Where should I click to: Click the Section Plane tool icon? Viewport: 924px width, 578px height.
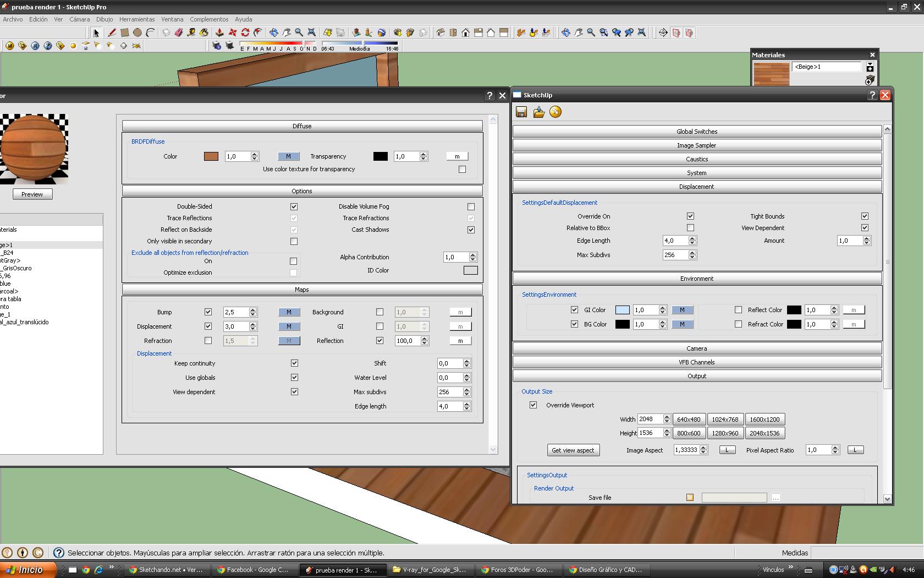coord(663,32)
